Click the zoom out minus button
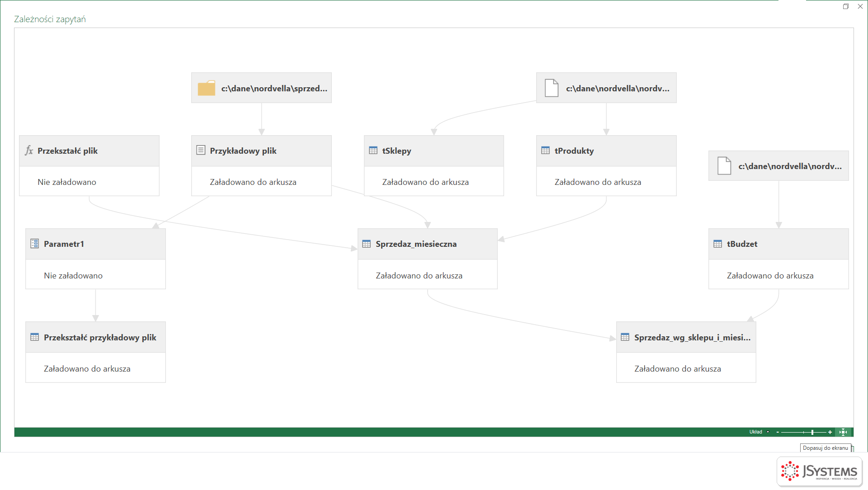 (778, 432)
